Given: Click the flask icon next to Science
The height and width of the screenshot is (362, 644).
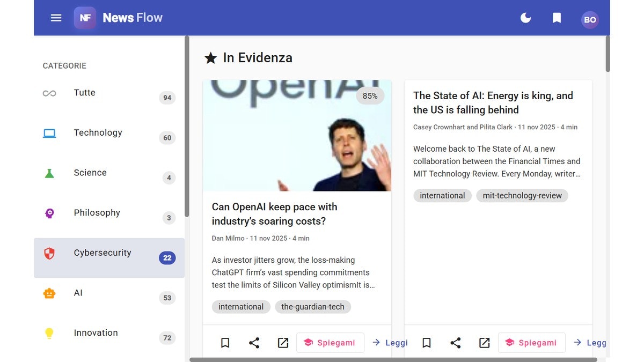Looking at the screenshot, I should tap(49, 173).
